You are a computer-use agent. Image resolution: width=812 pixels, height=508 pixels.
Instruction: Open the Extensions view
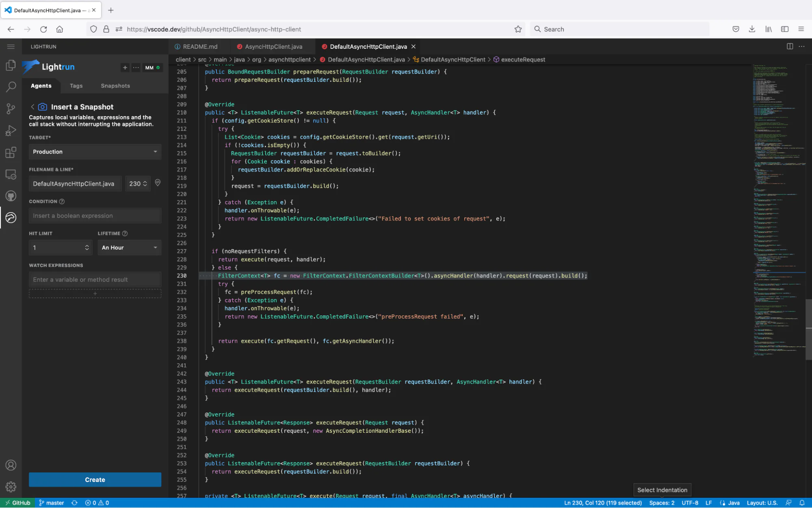pyautogui.click(x=11, y=152)
